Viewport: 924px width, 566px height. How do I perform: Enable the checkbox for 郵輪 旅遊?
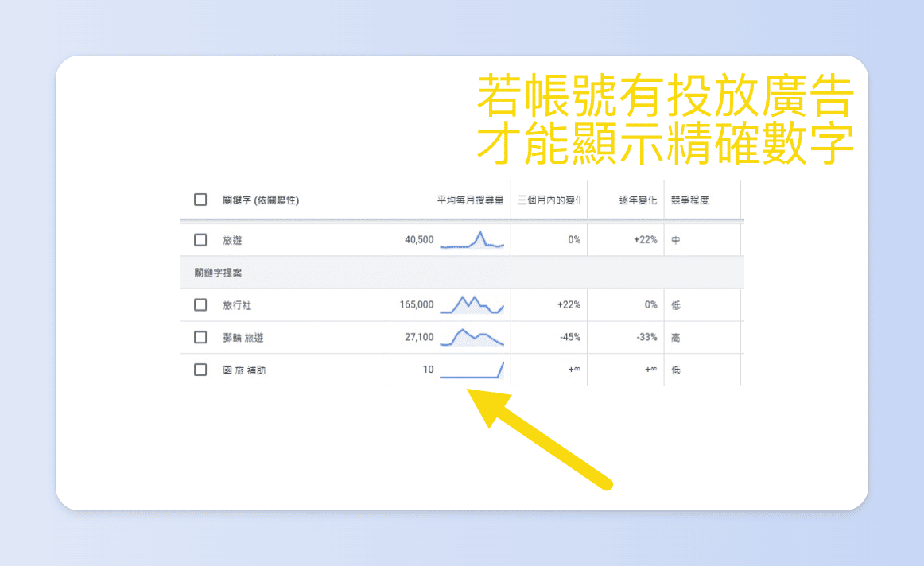tap(200, 337)
